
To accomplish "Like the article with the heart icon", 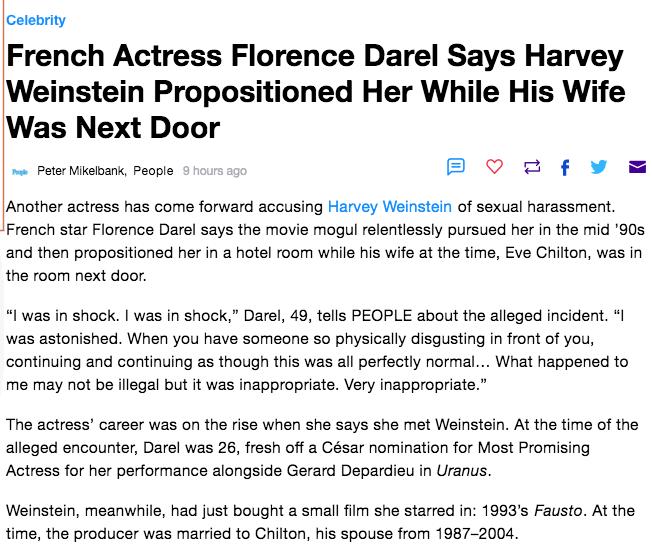I will [x=494, y=167].
